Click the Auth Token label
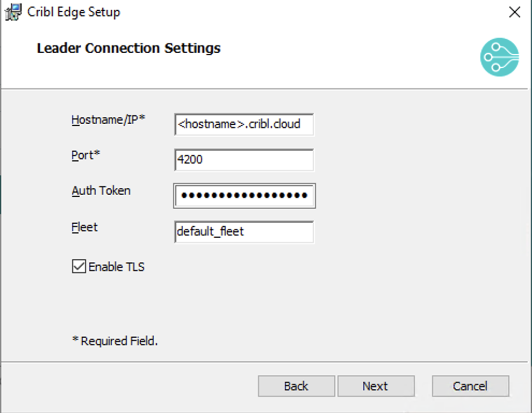 [x=101, y=191]
